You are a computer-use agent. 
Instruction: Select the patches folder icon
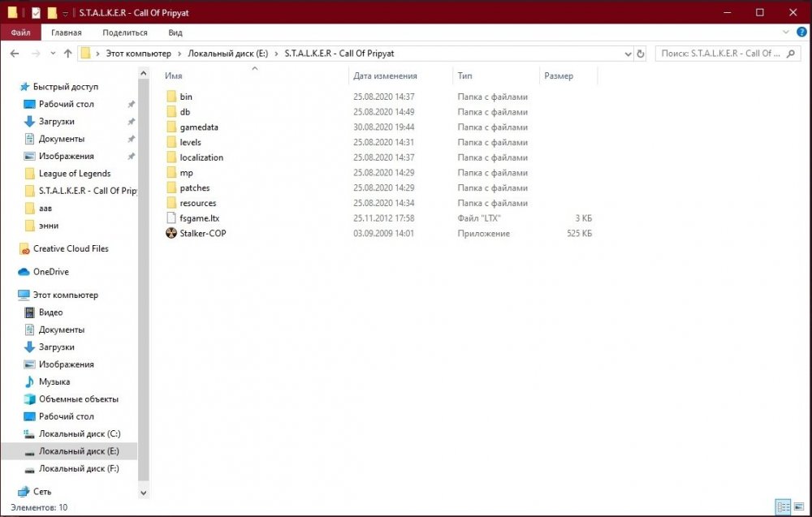coord(171,187)
